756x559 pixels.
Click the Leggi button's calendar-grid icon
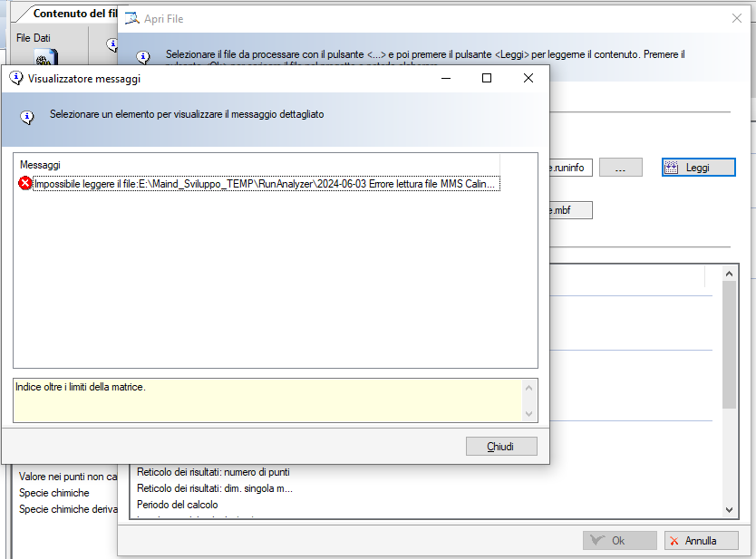tap(671, 168)
